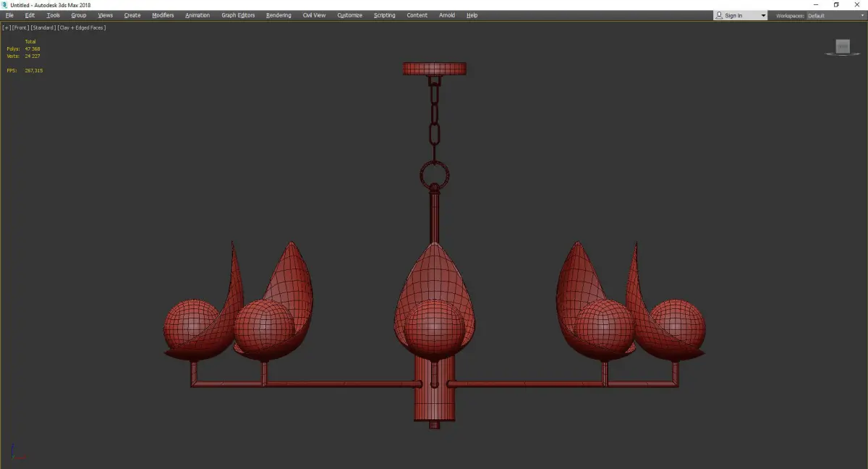Screen dimensions: 868x469
Task: Click the axis tripod gizmo in viewport
Action: (x=18, y=452)
